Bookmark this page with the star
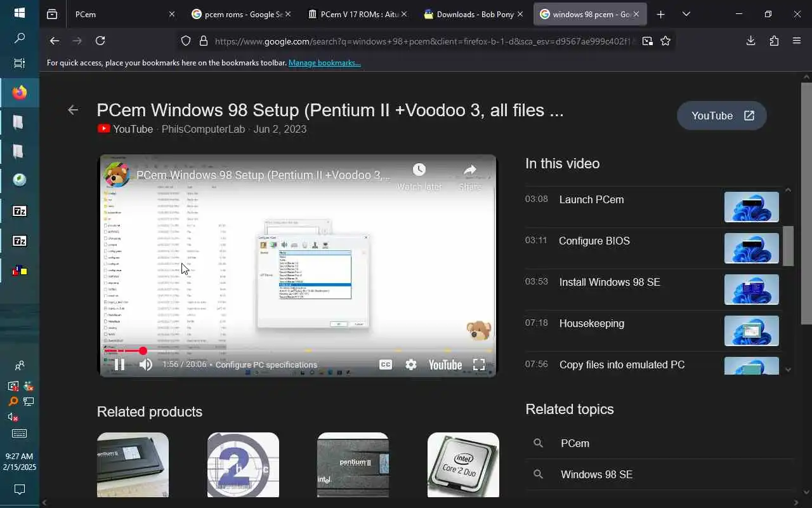This screenshot has width=812, height=508. (x=665, y=41)
